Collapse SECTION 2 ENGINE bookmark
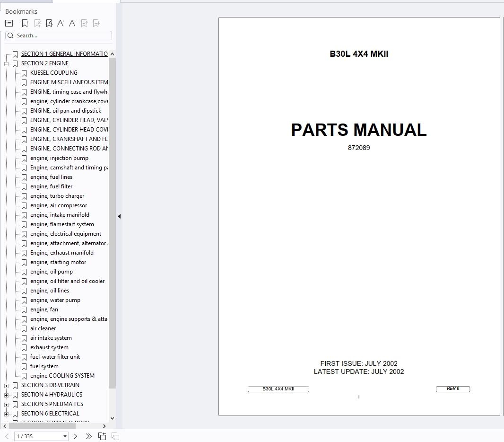 [x=6, y=63]
